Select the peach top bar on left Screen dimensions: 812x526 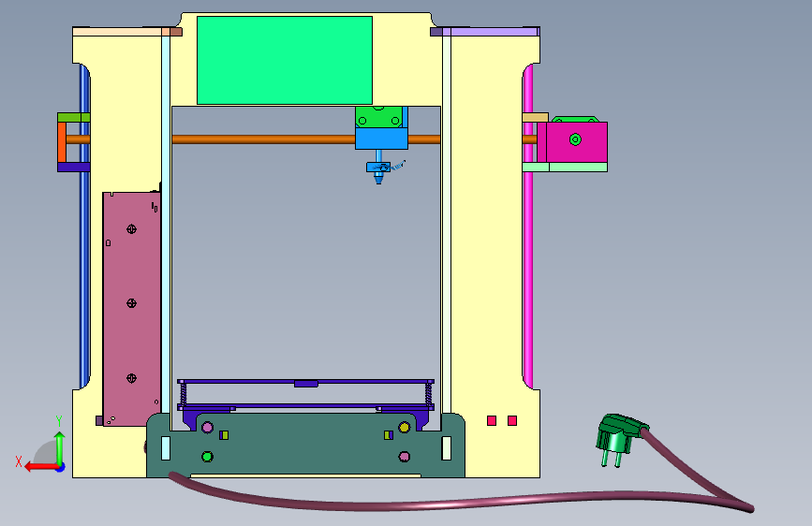click(x=117, y=32)
